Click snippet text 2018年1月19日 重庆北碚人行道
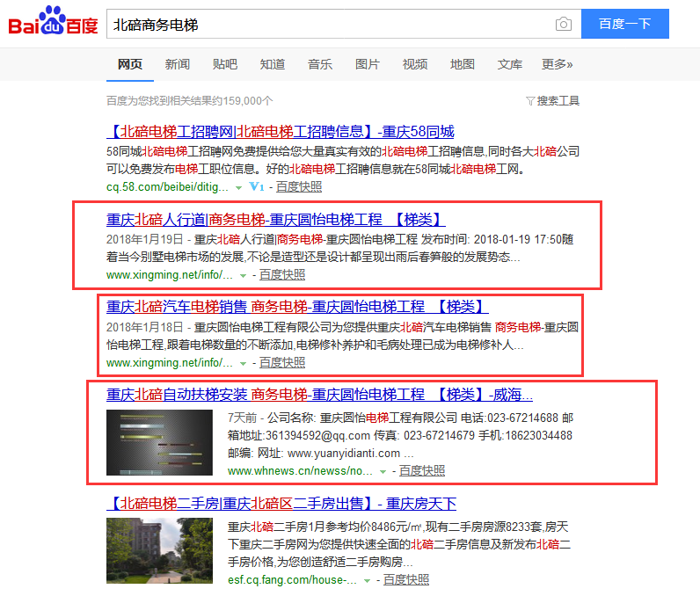The height and width of the screenshot is (596, 700). [x=340, y=248]
